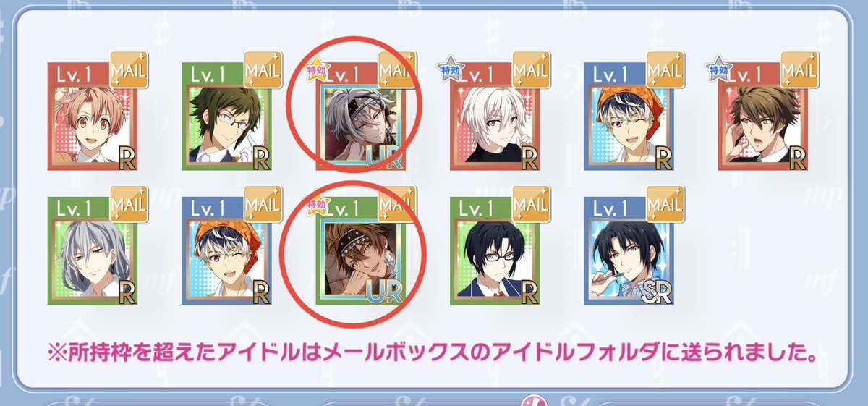Select the orange-bandana card next to brown-haired 特効 card
This screenshot has height=406, width=868.
[x=628, y=117]
